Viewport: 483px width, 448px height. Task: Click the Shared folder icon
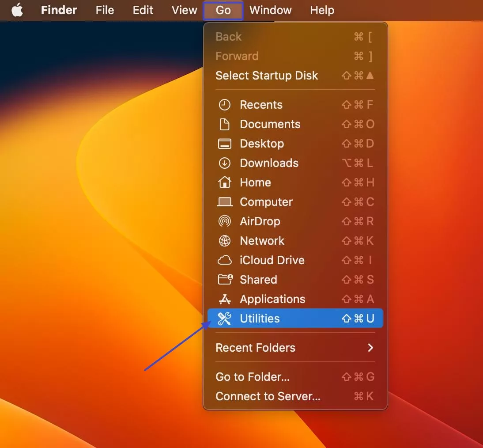point(225,279)
